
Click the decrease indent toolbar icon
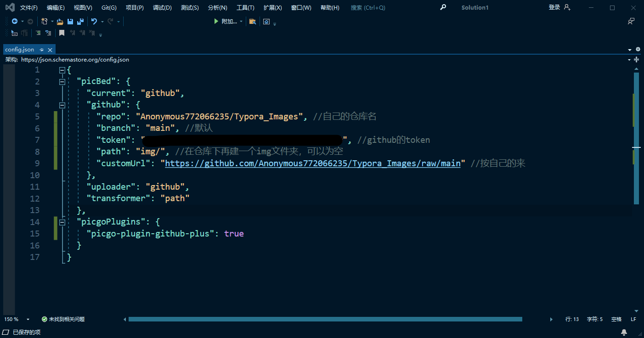pyautogui.click(x=14, y=33)
